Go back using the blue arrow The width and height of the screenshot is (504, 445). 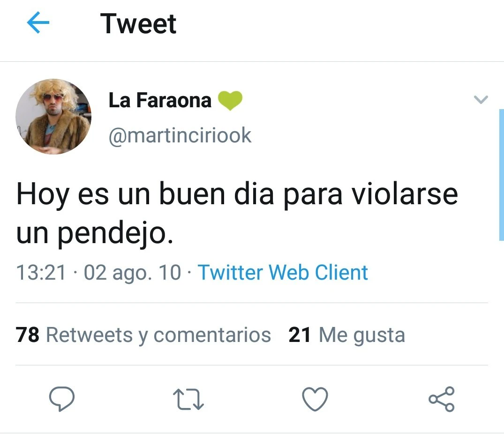pos(38,22)
